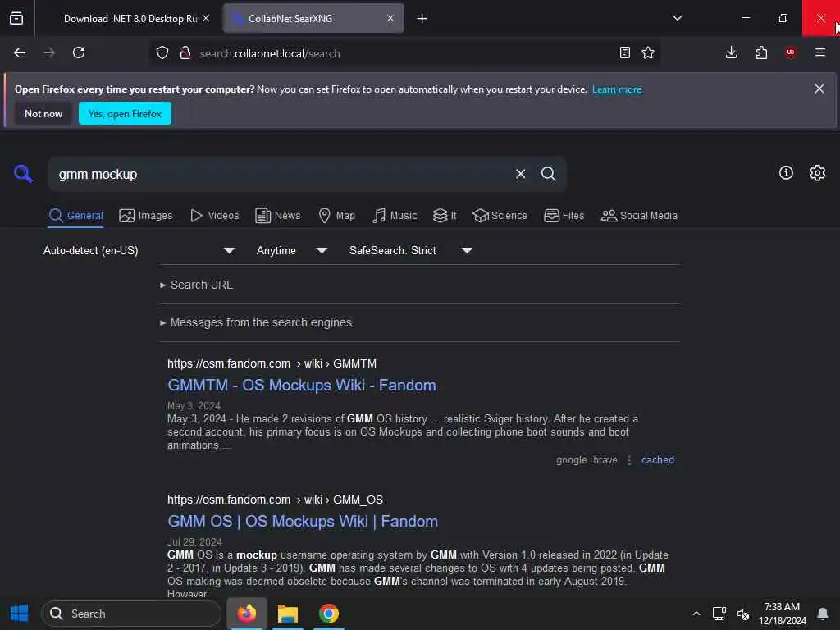The image size is (840, 630).
Task: Open a new tab with plus
Action: point(422,19)
